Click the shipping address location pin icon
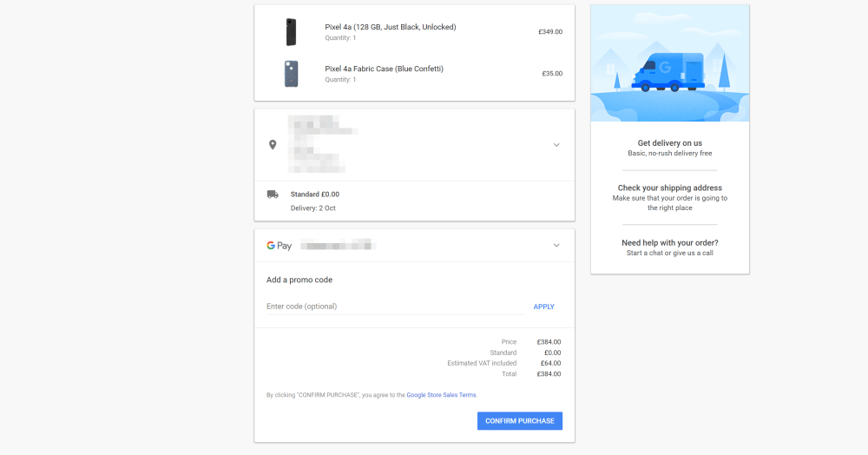The height and width of the screenshot is (455, 868). [273, 144]
